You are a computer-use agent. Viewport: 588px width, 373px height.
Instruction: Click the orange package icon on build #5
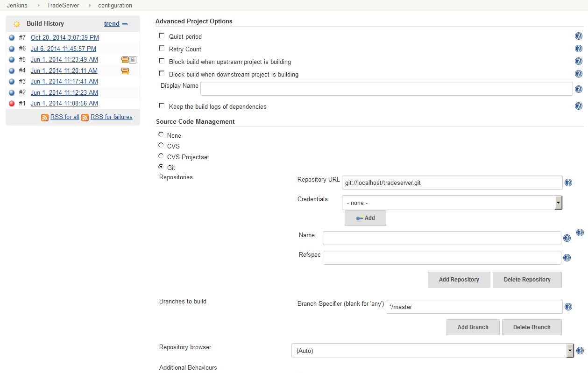[125, 60]
